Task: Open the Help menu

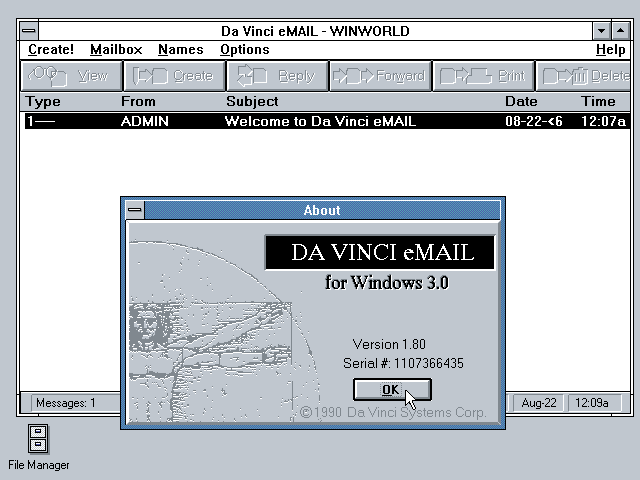Action: [610, 49]
